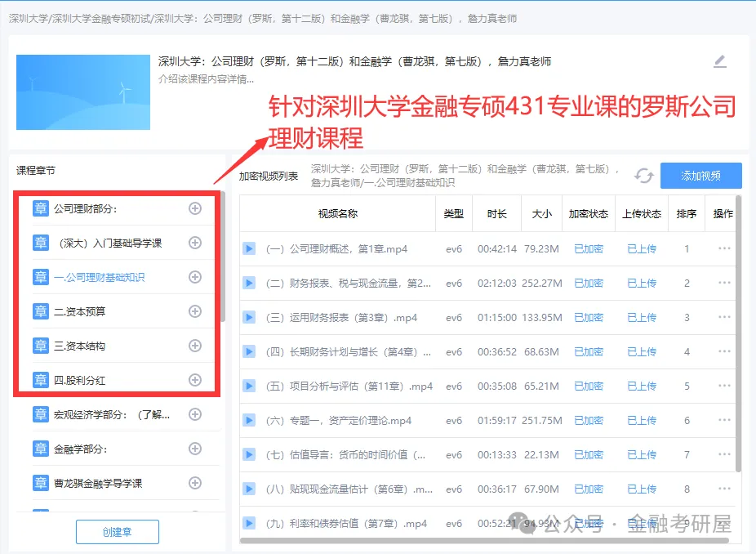
Task: Open more options for video row 8
Action: 724,489
